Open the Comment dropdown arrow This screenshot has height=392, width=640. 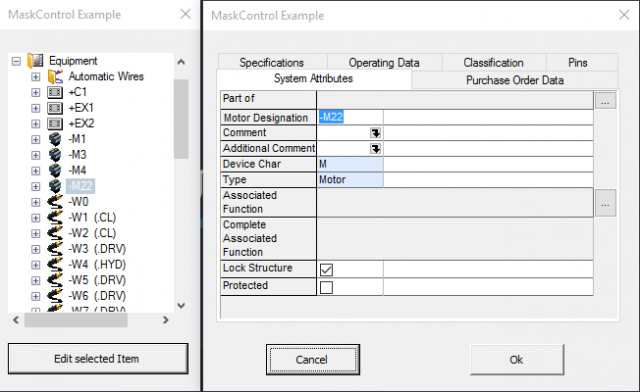click(x=376, y=133)
